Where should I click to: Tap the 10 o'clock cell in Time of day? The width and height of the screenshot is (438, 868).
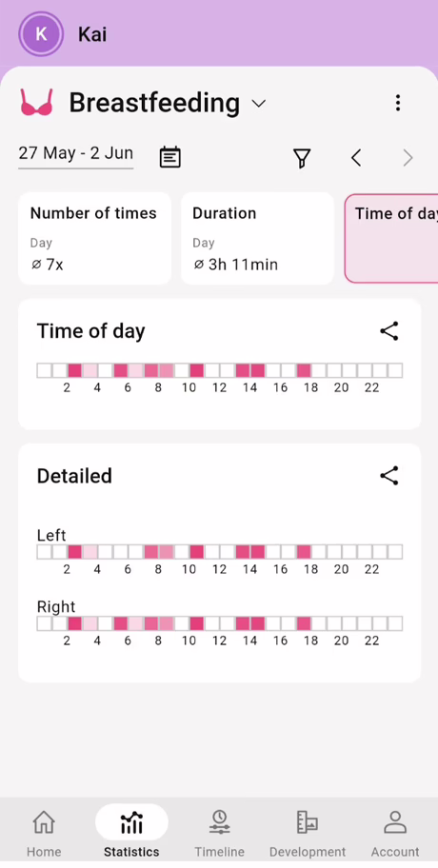point(196,370)
